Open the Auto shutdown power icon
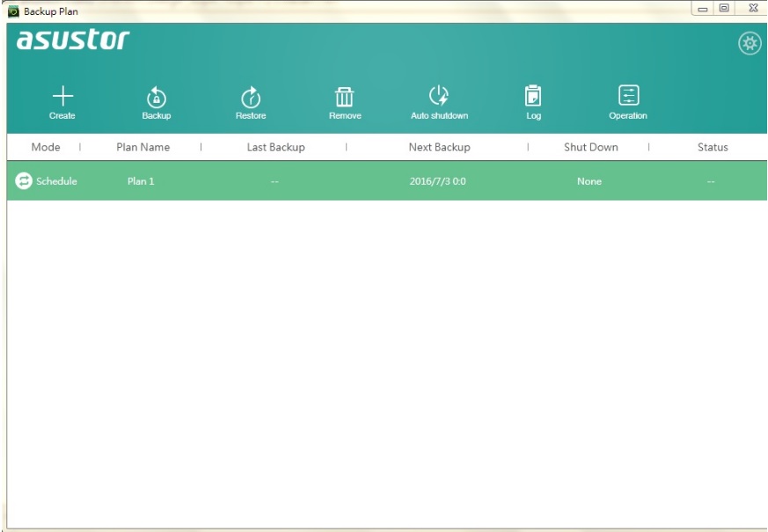 point(439,96)
